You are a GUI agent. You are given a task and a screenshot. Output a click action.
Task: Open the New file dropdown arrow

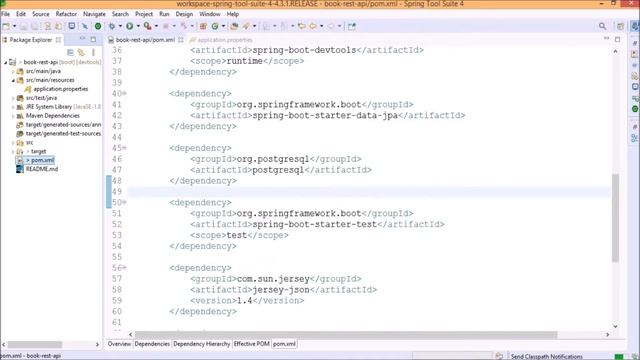point(14,26)
